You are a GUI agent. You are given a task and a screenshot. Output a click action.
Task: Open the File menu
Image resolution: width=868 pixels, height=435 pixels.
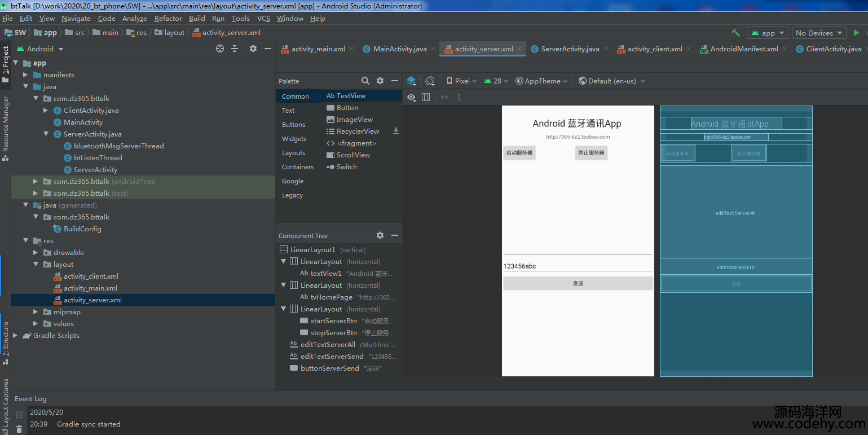coord(7,18)
